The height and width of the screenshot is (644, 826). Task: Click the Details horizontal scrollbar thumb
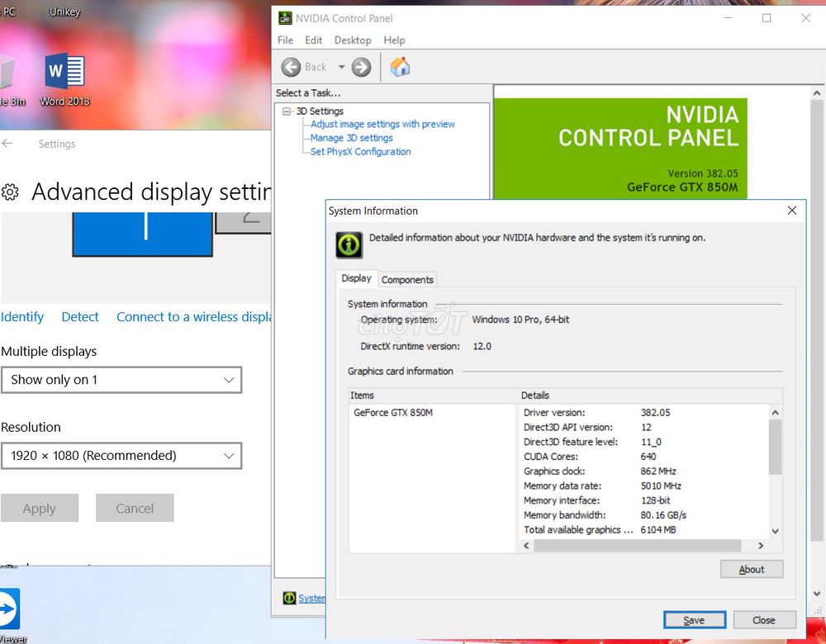tap(638, 546)
